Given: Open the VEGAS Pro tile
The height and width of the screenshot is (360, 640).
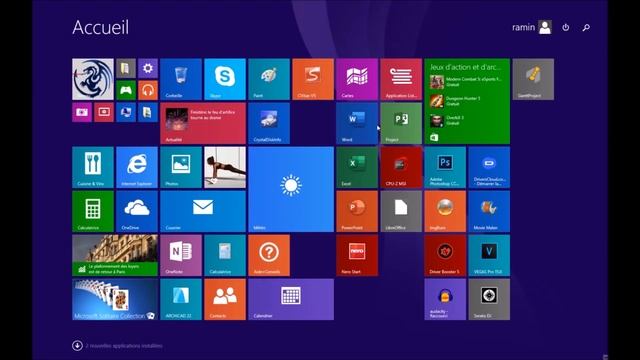Looking at the screenshot, I should pos(489,256).
